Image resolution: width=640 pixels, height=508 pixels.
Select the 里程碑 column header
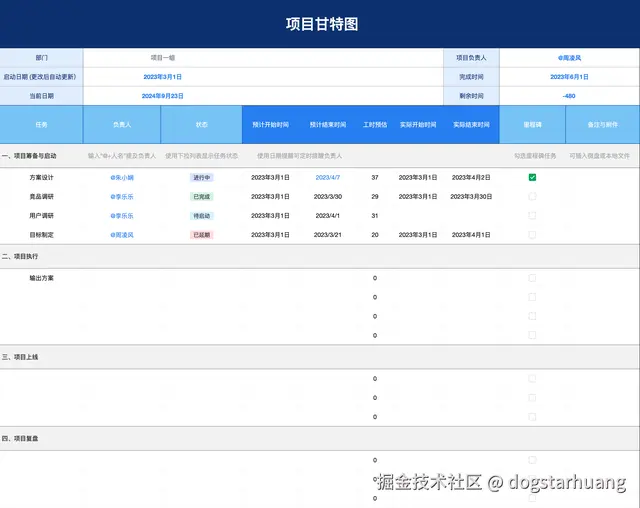click(533, 124)
